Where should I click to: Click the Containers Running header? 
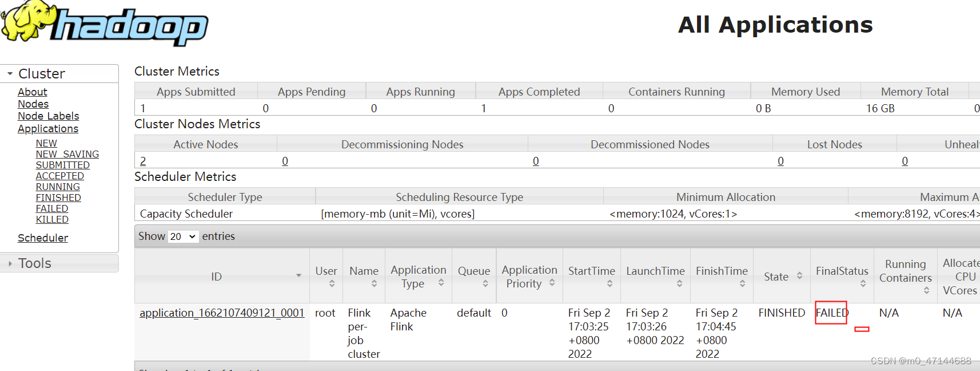pos(676,92)
